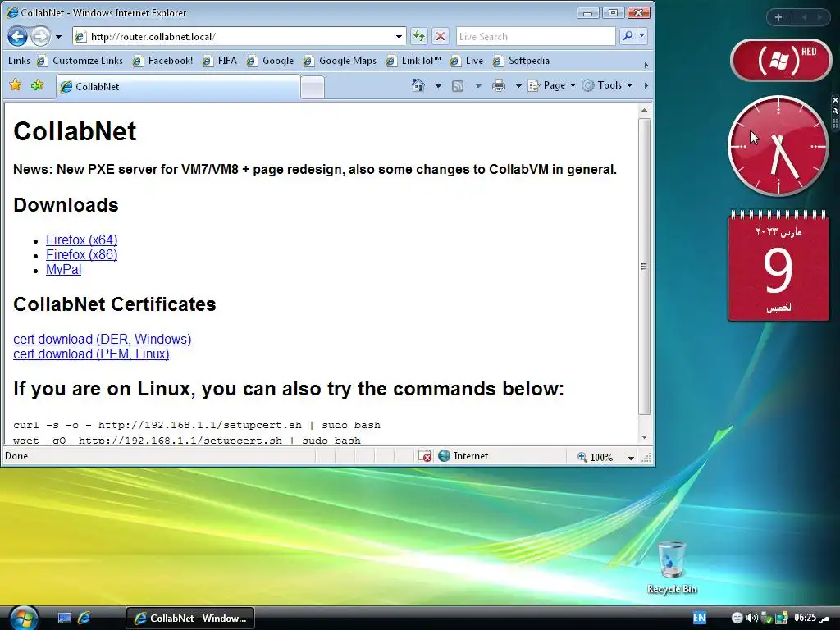Click the sidebar add gadget plus button
This screenshot has width=840, height=630.
(x=778, y=17)
